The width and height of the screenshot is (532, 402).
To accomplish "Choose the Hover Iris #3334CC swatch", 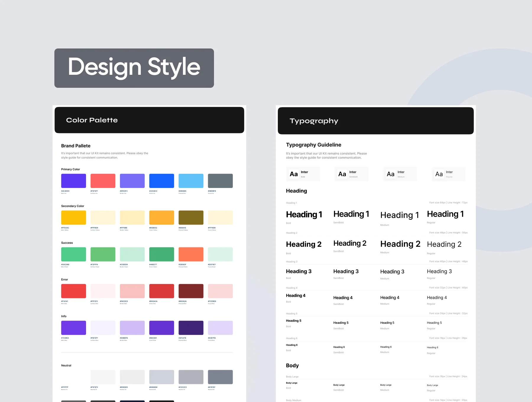I will 162,181.
